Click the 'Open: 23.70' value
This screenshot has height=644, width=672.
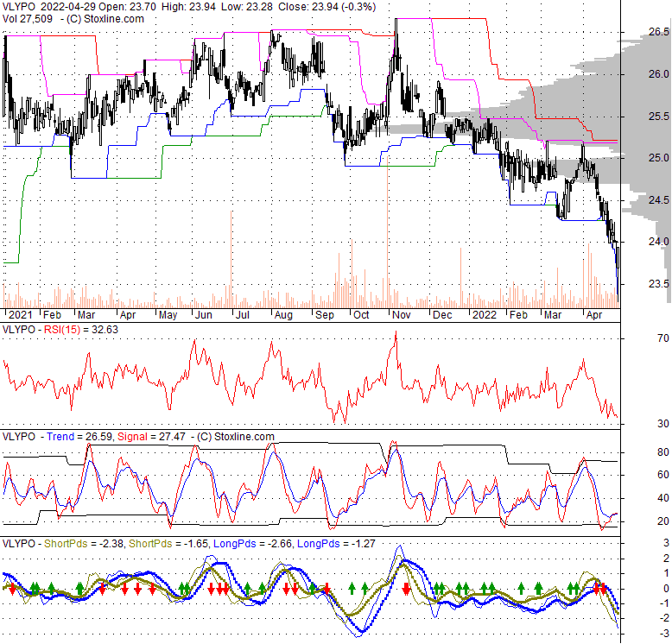(127, 7)
